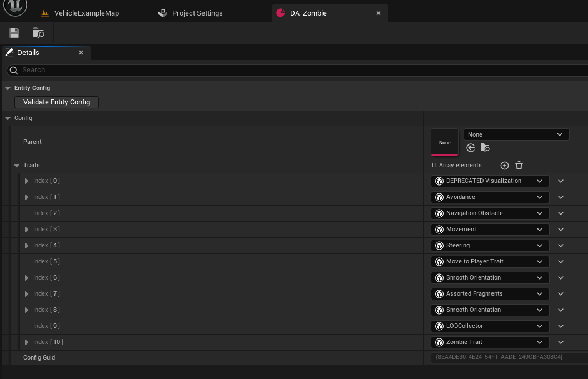588x379 pixels.
Task: Open the LODCollector trait type dropdown
Action: point(490,326)
